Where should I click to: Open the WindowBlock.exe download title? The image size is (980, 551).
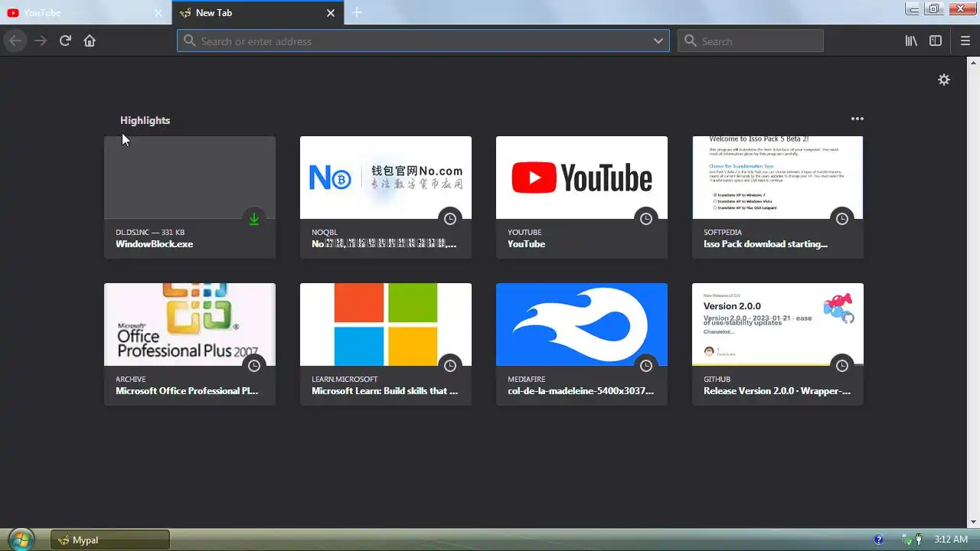[x=155, y=244]
